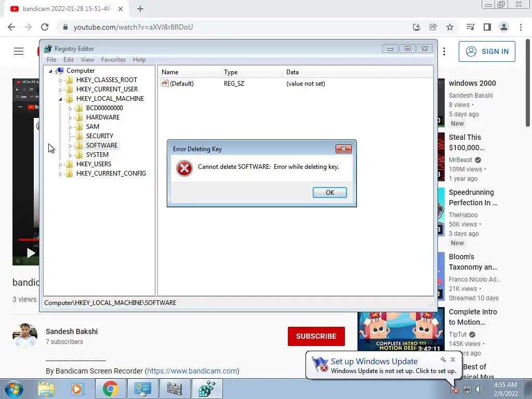Reload the YouTube page
532x399 pixels.
pos(45,27)
